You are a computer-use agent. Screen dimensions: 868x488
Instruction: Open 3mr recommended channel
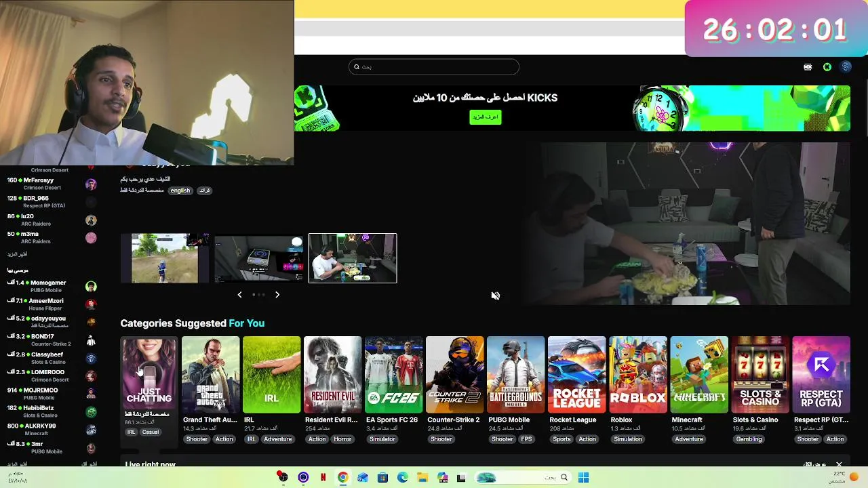click(52, 447)
